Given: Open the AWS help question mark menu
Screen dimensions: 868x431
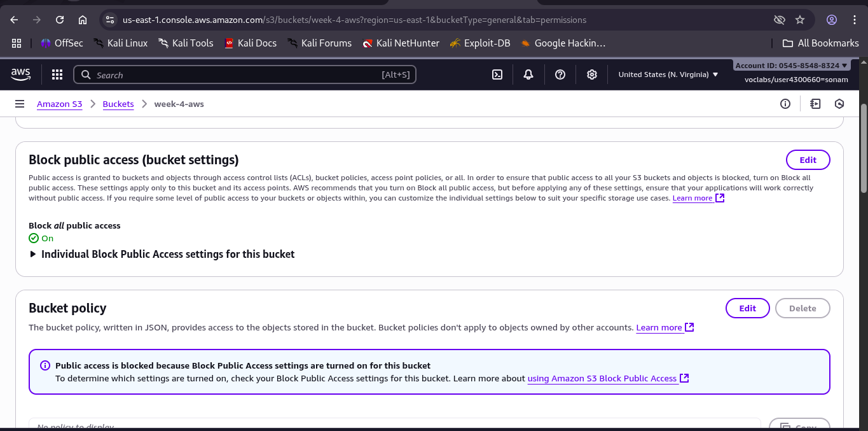Looking at the screenshot, I should click(560, 74).
